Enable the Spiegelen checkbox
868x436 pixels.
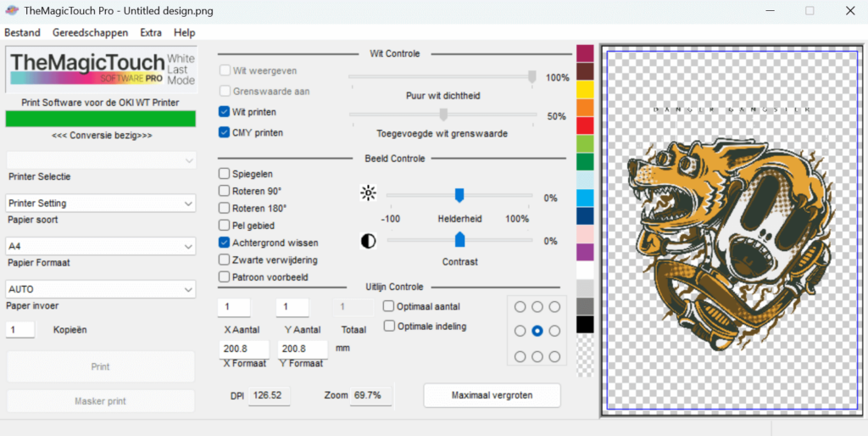[224, 174]
